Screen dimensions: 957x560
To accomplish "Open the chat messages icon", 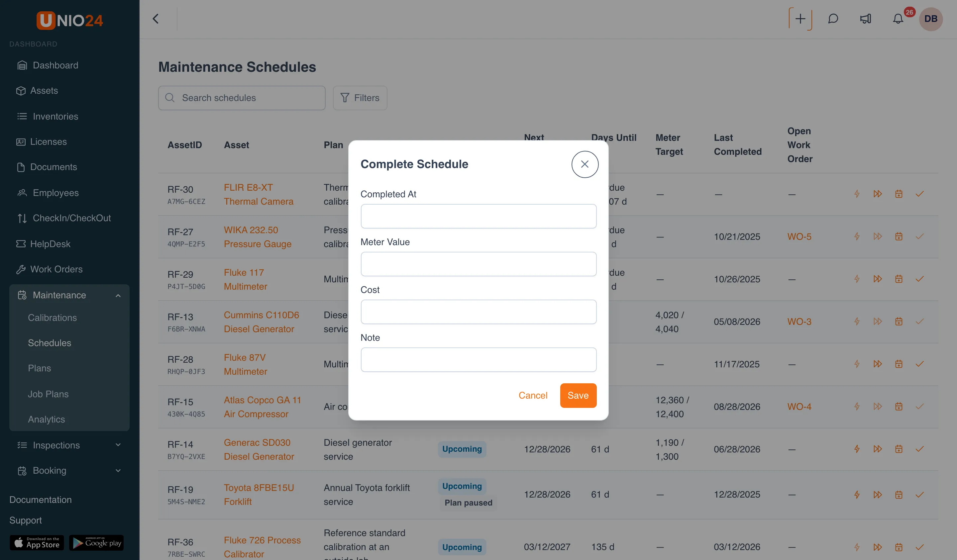I will click(x=833, y=19).
